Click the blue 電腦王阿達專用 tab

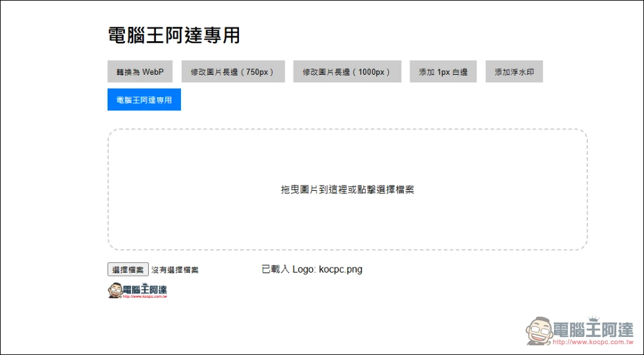coord(144,99)
